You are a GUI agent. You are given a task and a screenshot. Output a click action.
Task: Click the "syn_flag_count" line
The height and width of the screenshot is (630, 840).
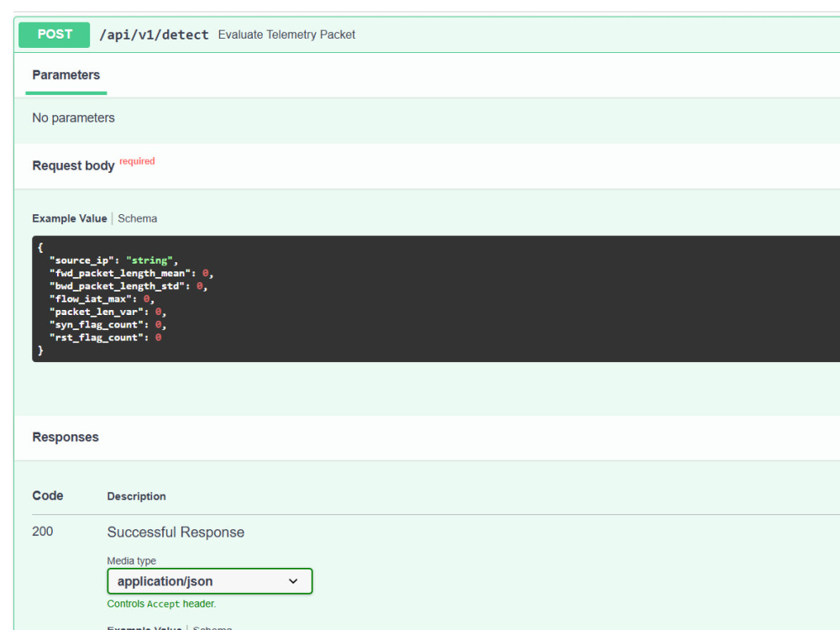click(x=108, y=324)
